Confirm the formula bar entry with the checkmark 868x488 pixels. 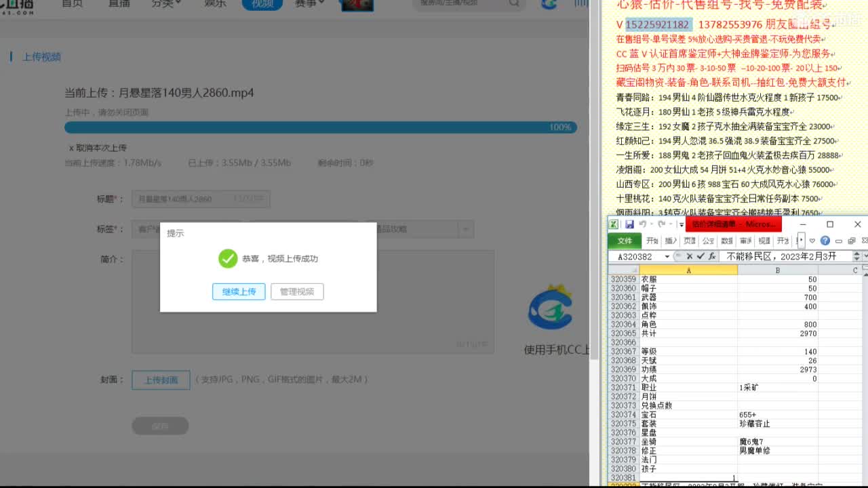[x=701, y=256]
